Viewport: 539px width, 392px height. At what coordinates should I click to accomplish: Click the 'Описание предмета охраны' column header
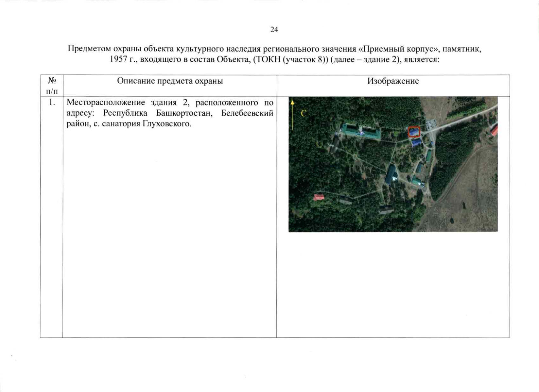(170, 81)
